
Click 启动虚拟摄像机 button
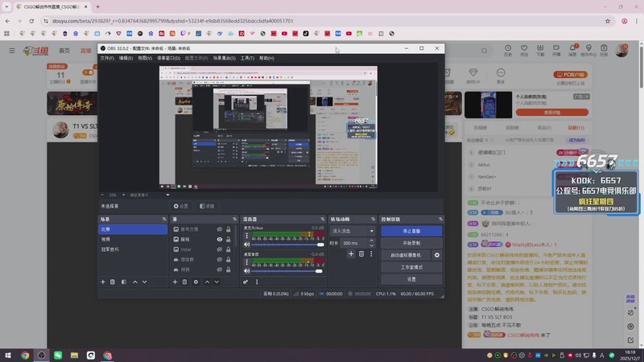406,255
